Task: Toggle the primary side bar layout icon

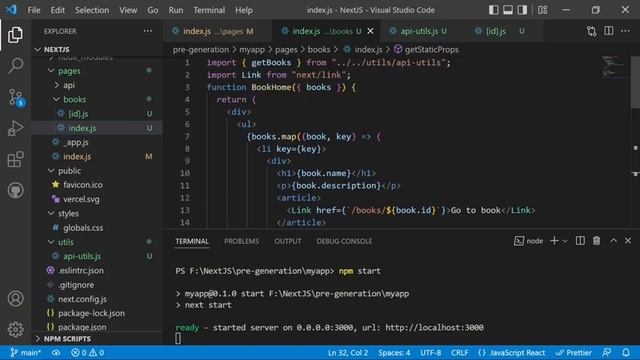Action: coord(493,10)
